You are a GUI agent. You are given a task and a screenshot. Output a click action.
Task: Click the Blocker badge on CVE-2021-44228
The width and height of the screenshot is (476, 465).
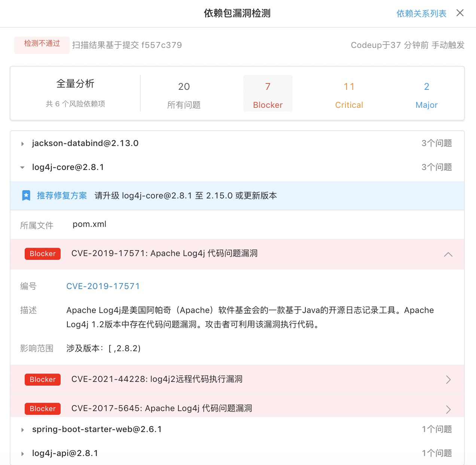pos(42,379)
